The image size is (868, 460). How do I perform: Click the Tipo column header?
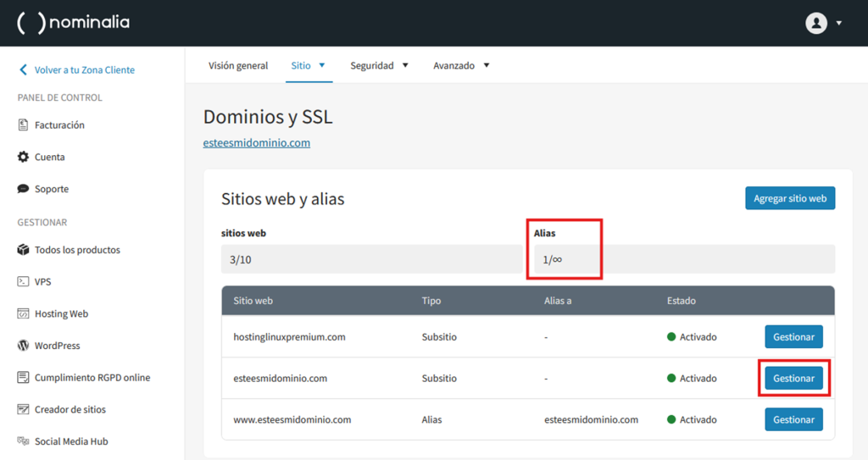431,301
